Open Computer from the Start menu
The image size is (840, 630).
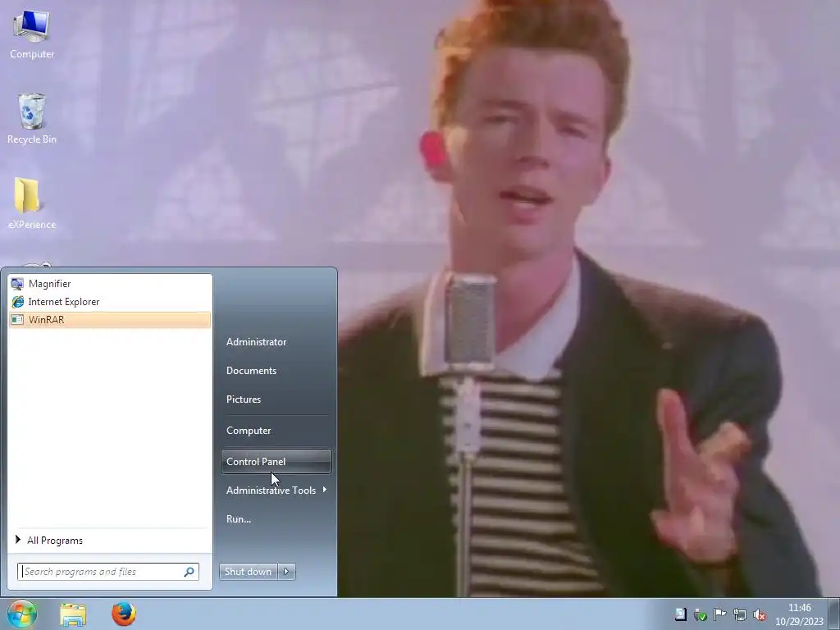[276, 431]
